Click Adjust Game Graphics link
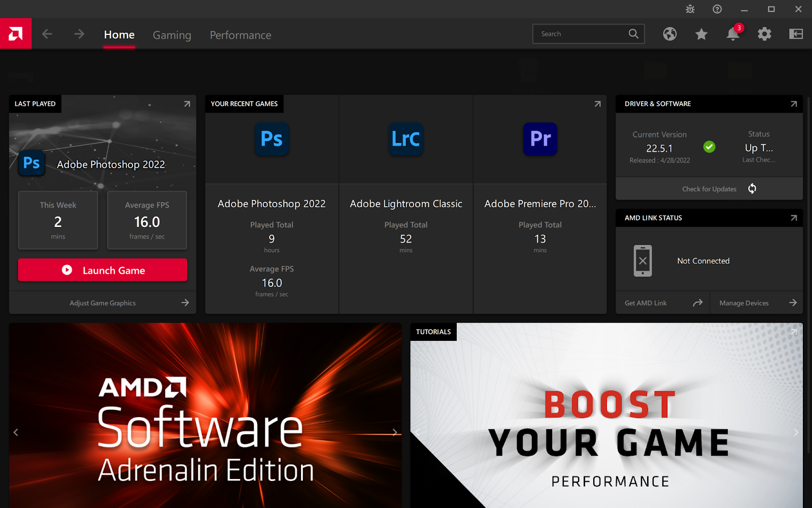Viewport: 812px width, 508px height. 103,303
